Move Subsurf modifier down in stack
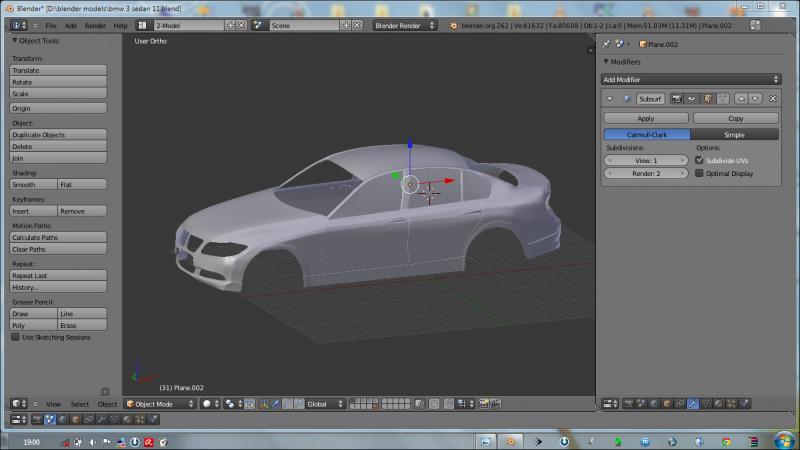This screenshot has height=450, width=800. point(755,99)
